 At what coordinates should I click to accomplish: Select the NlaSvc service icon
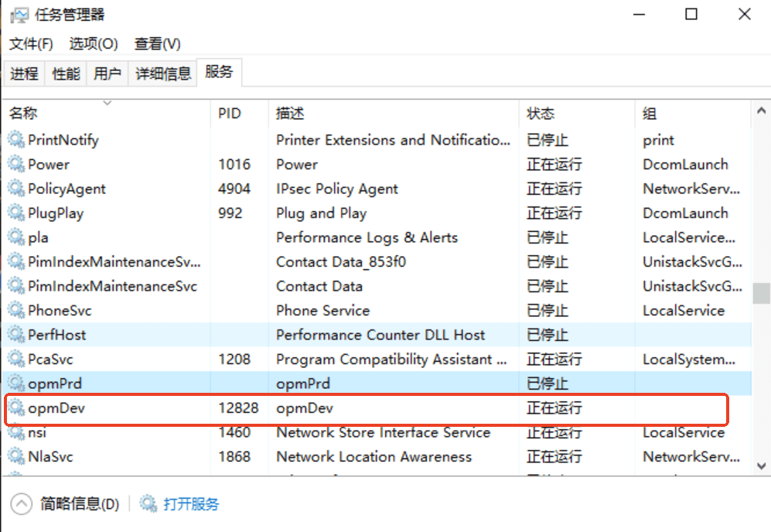pyautogui.click(x=16, y=456)
